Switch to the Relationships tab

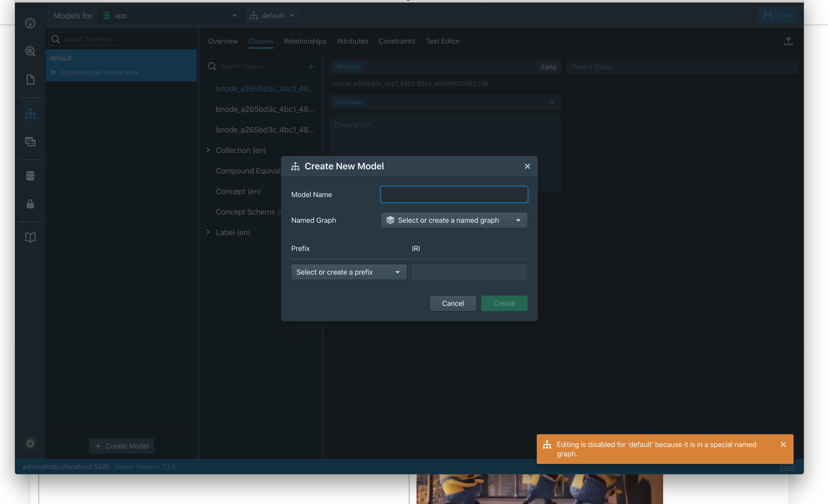tap(305, 41)
